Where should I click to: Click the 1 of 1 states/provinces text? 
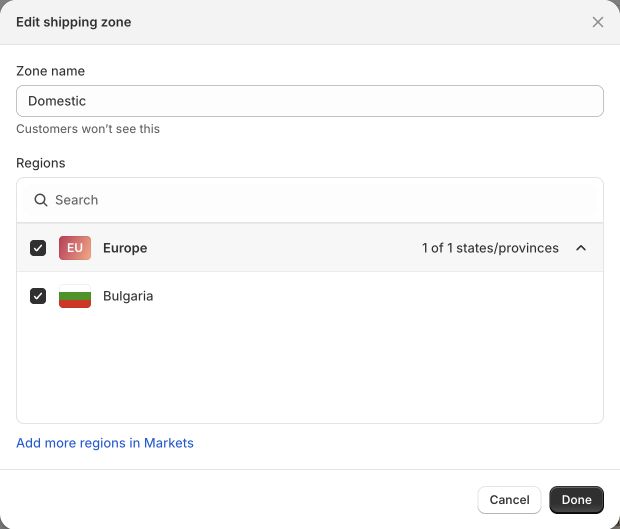(x=490, y=248)
